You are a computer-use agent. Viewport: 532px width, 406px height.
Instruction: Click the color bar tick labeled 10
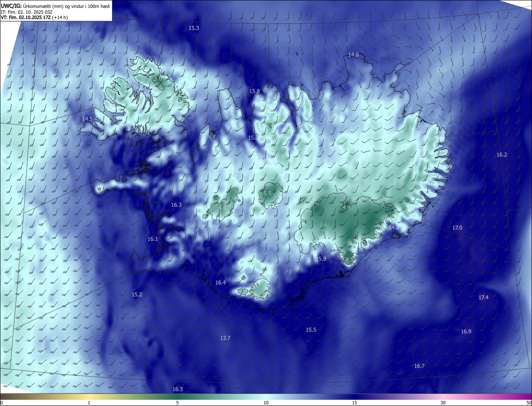pyautogui.click(x=266, y=403)
